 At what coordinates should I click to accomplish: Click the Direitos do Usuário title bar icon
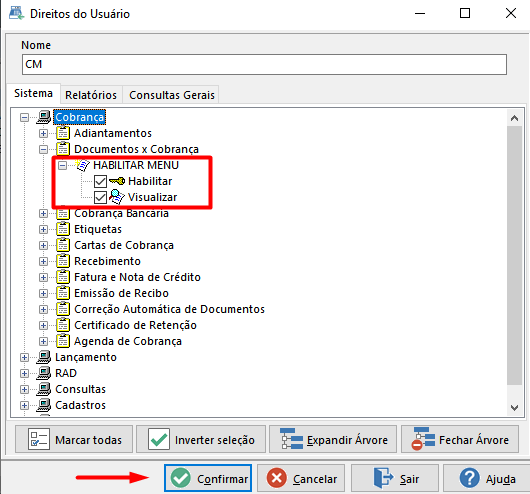(x=17, y=13)
